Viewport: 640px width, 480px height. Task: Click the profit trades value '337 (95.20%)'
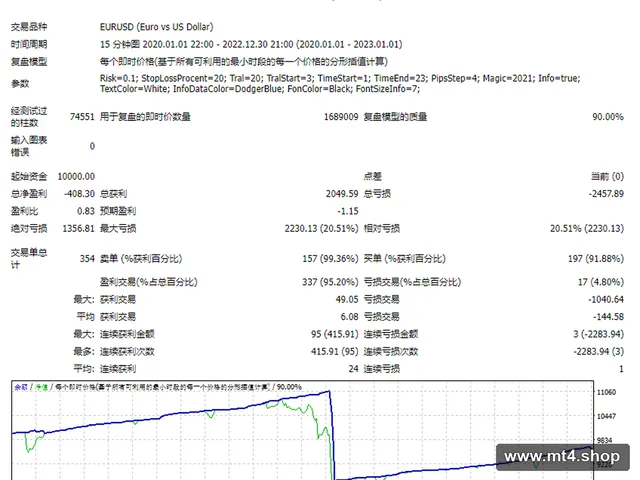(x=330, y=282)
